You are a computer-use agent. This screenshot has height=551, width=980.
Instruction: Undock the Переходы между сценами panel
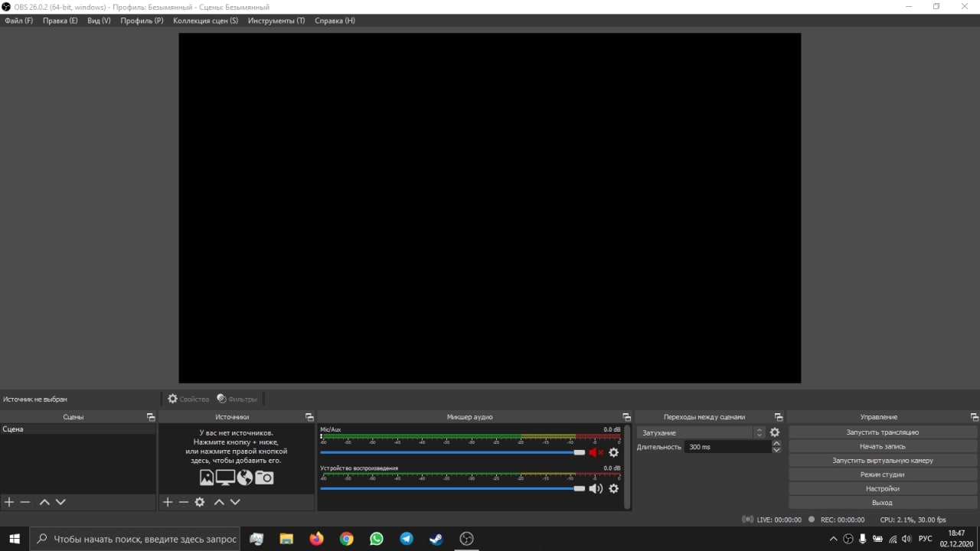coord(779,417)
